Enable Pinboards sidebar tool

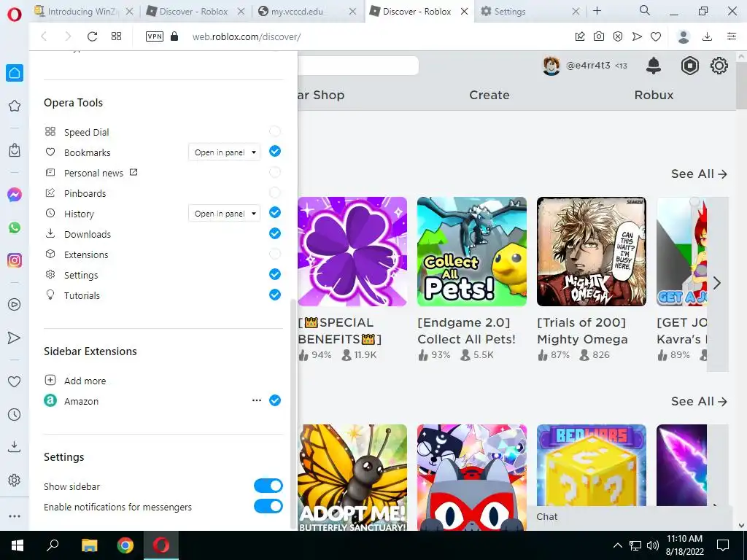275,192
